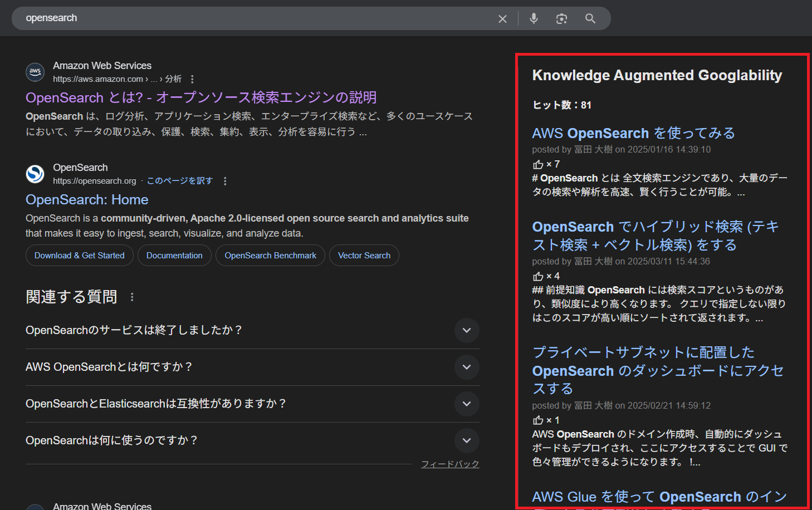Screen dimensions: 812x510
Task: Click thumbs-up icon showing × 1
Action: coord(538,420)
